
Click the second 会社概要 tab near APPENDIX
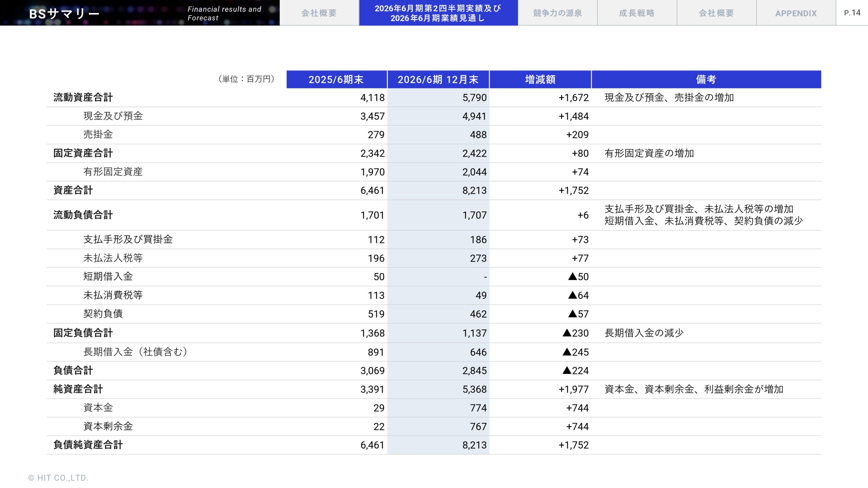point(716,13)
